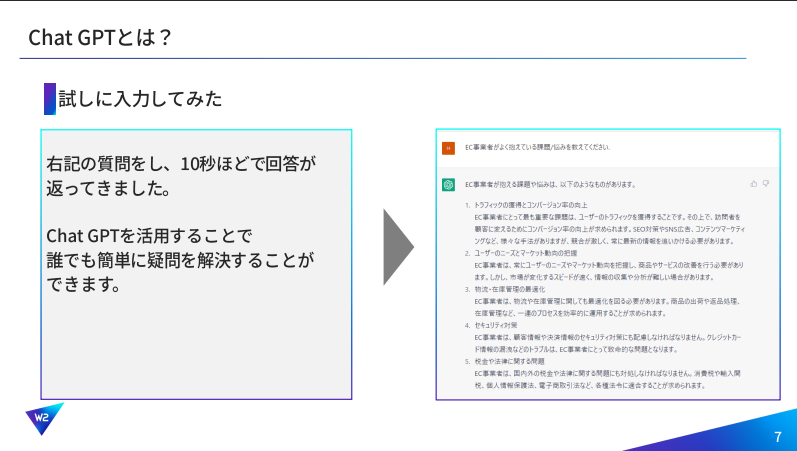Click the line 'Chat GPTを活用することで'

coord(149,236)
